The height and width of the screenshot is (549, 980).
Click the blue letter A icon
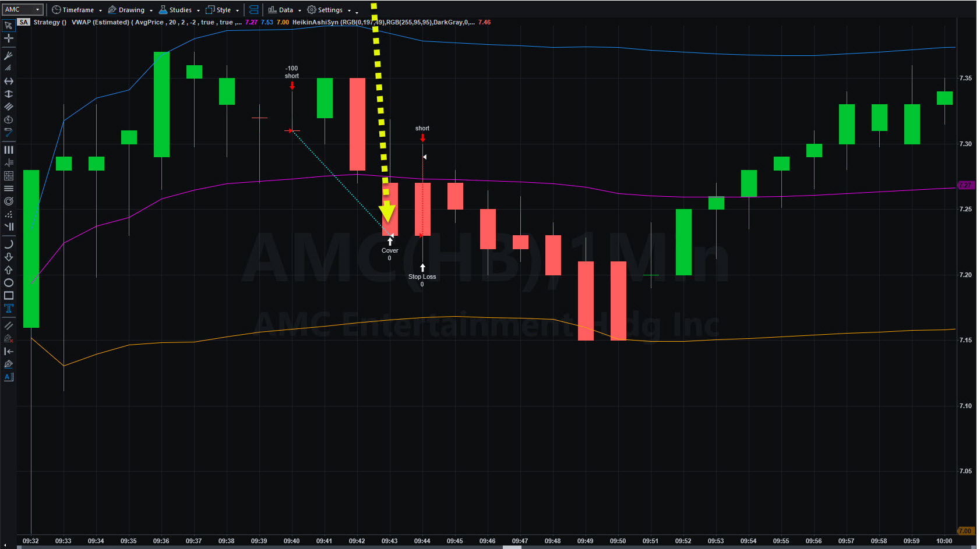coord(8,377)
